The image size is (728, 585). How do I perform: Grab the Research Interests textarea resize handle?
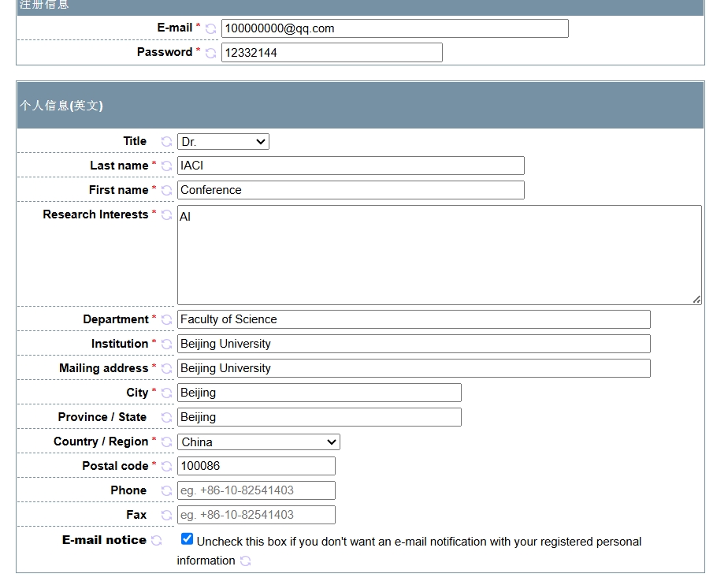(x=697, y=300)
